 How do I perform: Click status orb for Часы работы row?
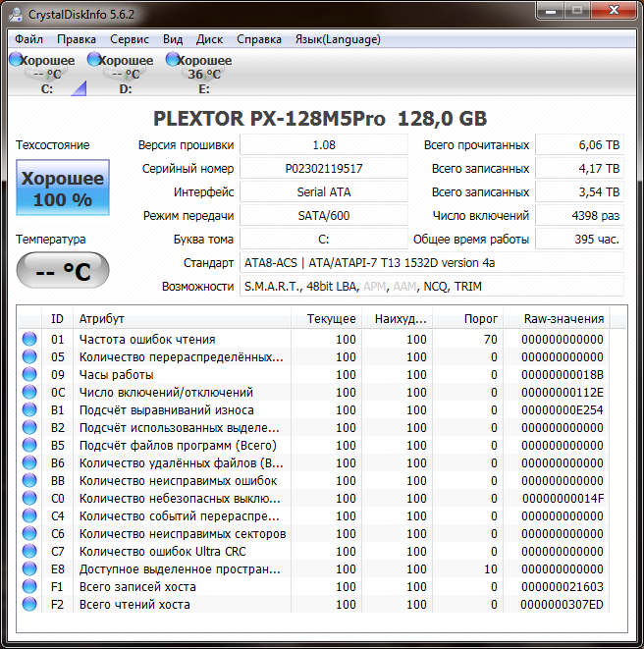coord(29,375)
